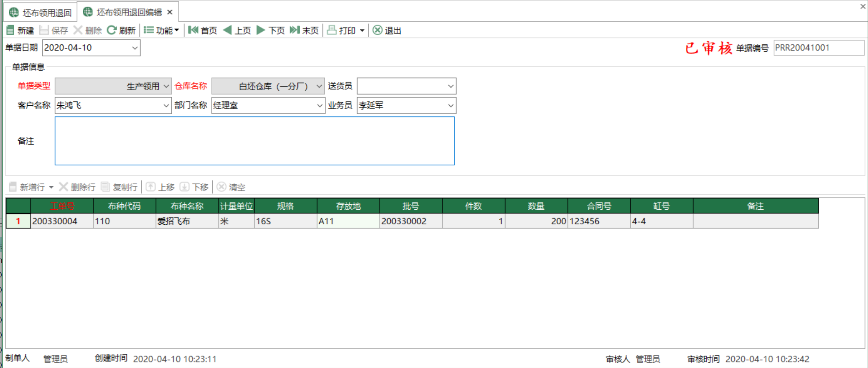This screenshot has height=368, width=868.
Task: Click the 存放地 column header
Action: pos(349,206)
